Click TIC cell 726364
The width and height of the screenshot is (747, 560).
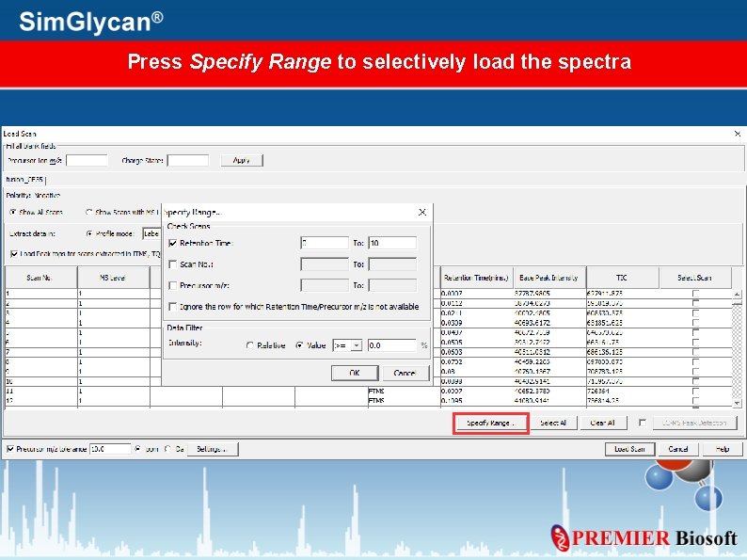pos(622,391)
